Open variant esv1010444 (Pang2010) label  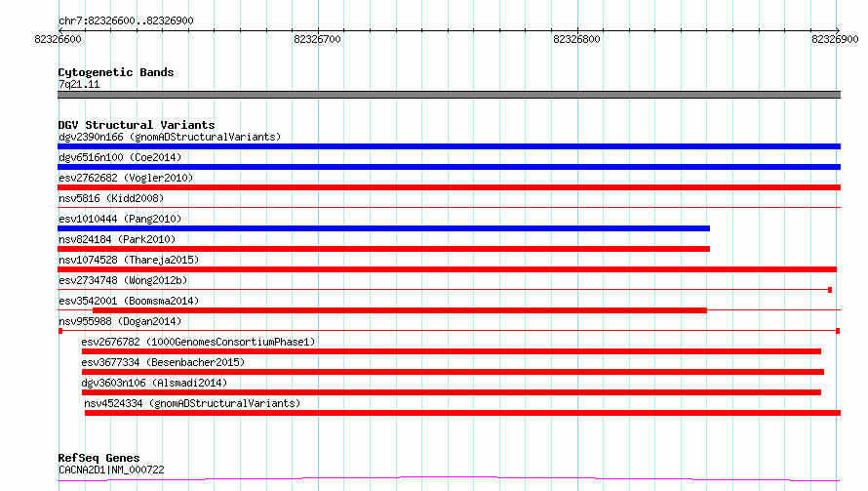[x=120, y=219]
